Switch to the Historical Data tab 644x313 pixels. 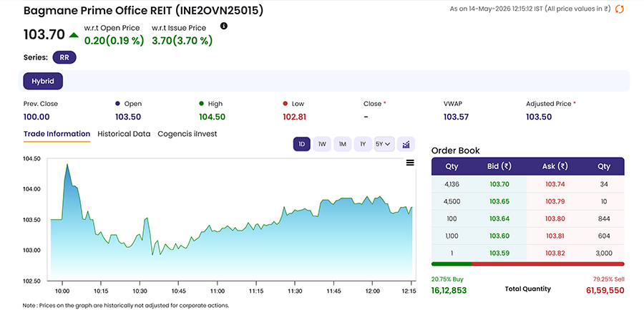point(124,134)
